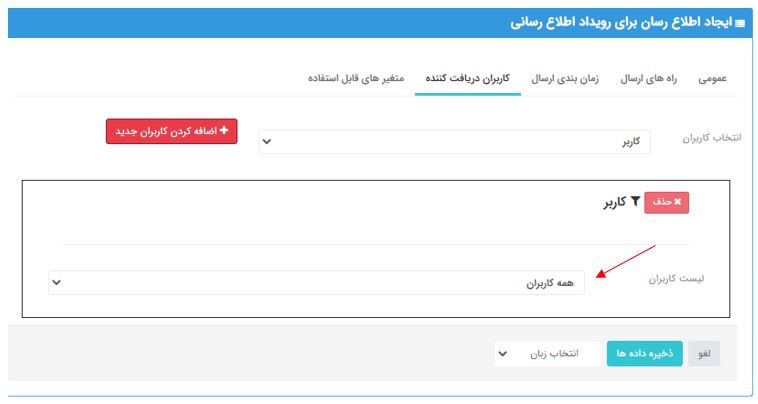Select the کاربران دریافت کننده tab

pyautogui.click(x=468, y=78)
